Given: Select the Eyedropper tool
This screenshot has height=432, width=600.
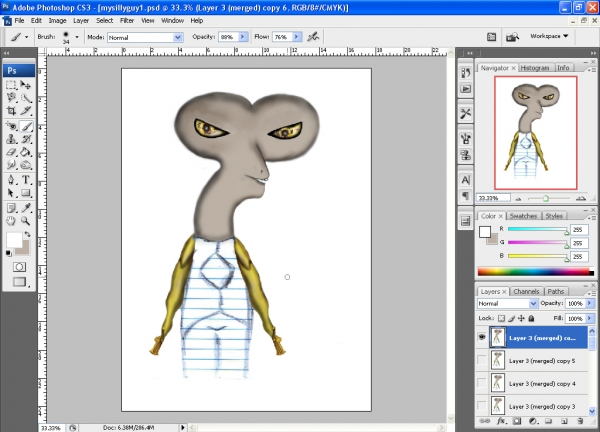Looking at the screenshot, I should pos(26,208).
